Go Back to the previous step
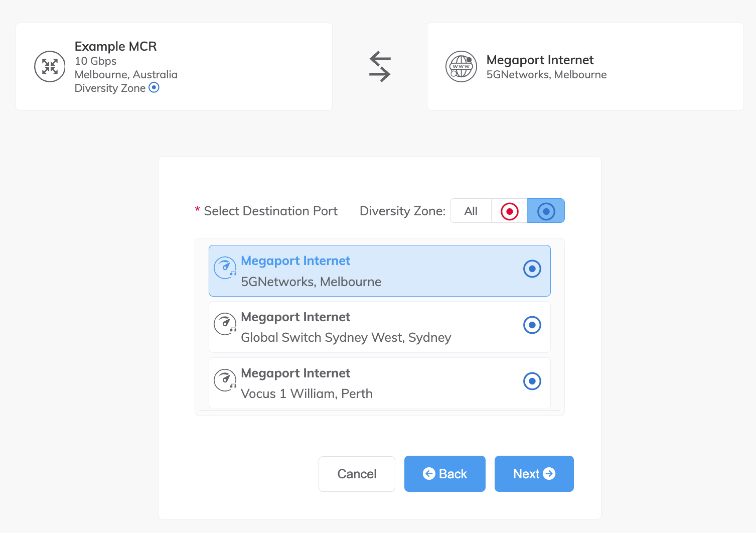 point(445,474)
